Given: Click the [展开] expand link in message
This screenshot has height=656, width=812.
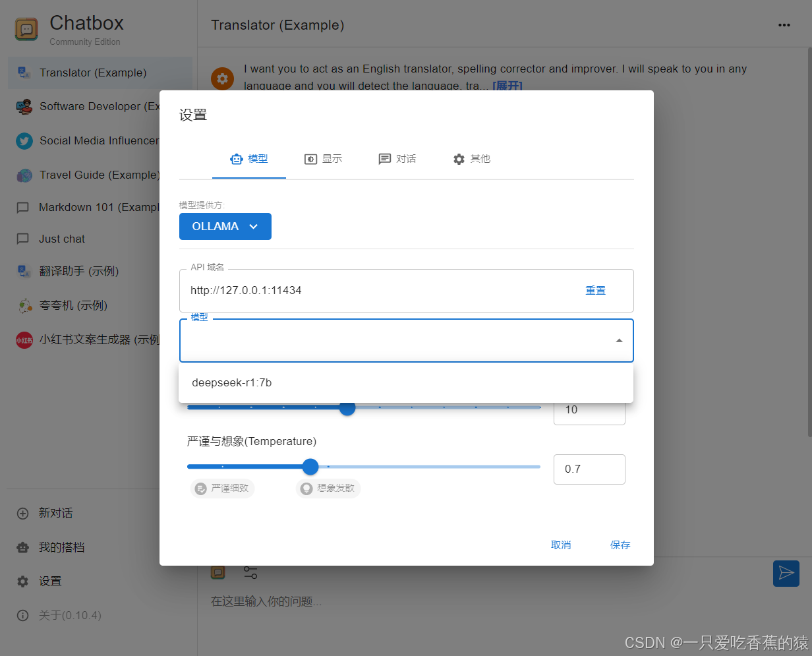Looking at the screenshot, I should pyautogui.click(x=507, y=86).
